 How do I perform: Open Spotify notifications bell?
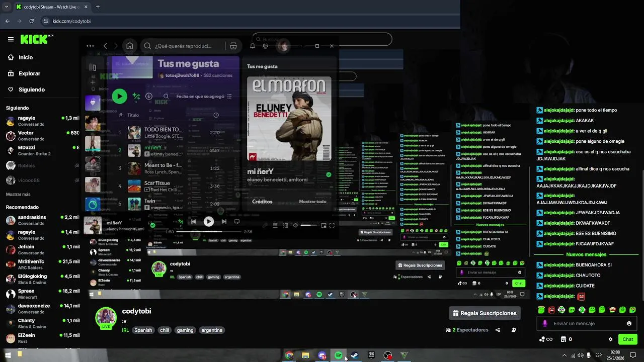(253, 46)
